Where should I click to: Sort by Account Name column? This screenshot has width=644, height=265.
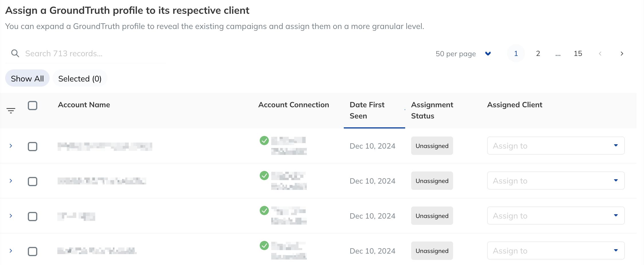pyautogui.click(x=84, y=105)
